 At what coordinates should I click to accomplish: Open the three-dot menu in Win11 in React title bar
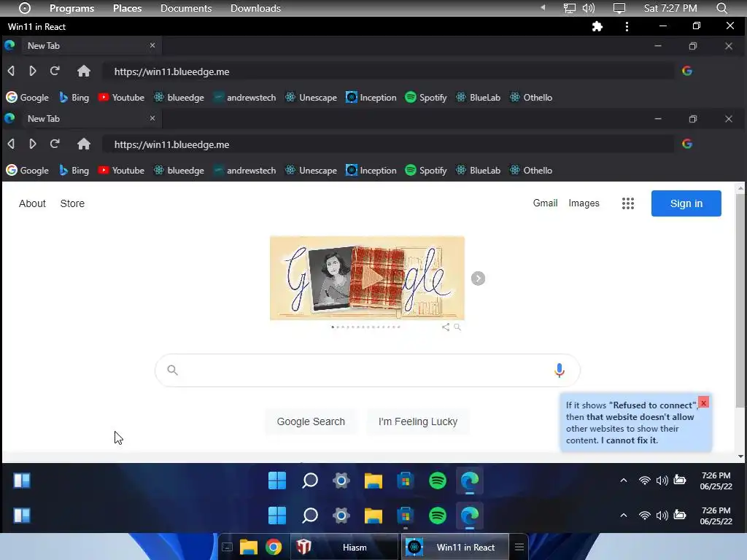[x=627, y=27]
